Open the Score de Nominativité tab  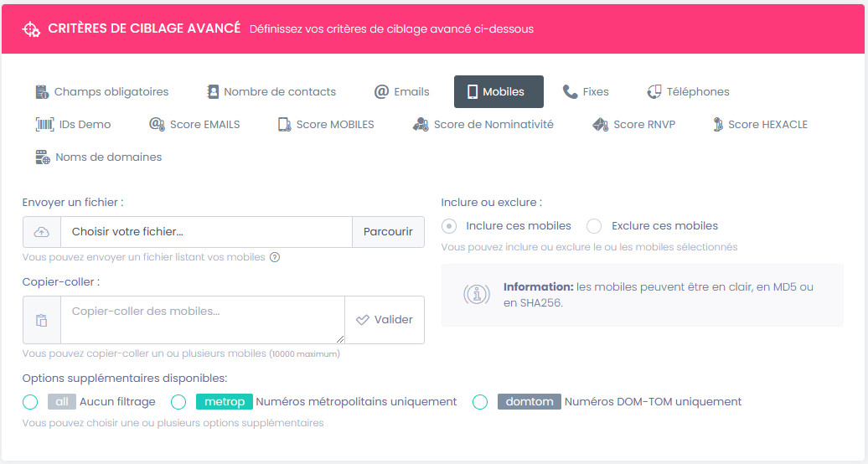coord(483,125)
